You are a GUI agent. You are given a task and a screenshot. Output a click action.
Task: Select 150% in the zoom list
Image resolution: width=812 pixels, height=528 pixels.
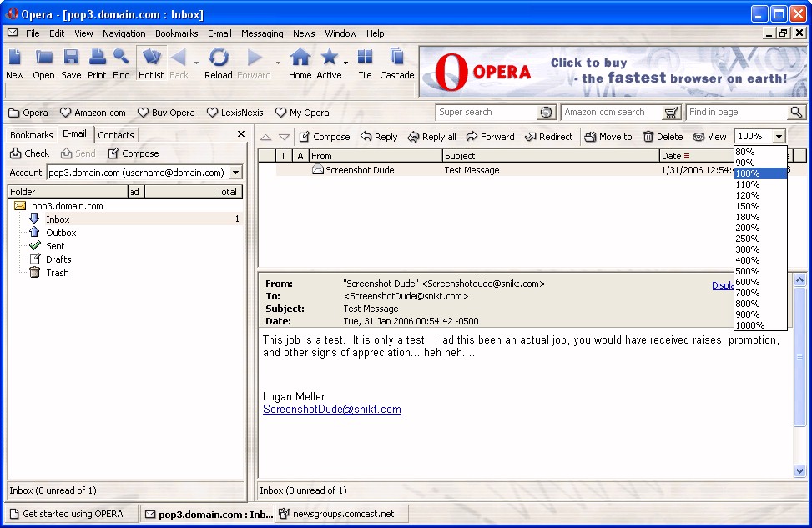(x=760, y=206)
